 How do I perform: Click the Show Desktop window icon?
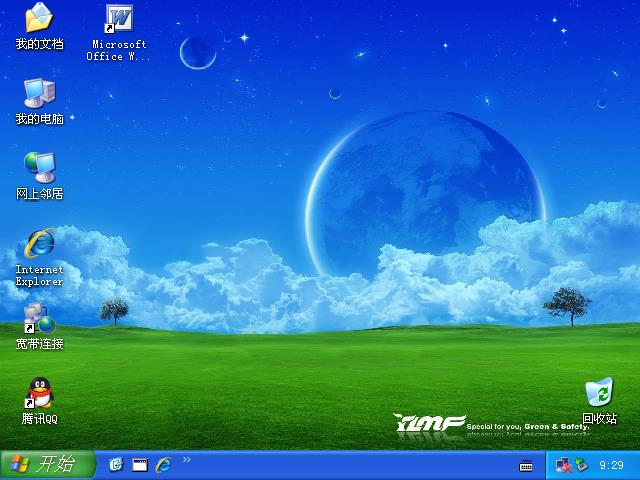[x=140, y=464]
